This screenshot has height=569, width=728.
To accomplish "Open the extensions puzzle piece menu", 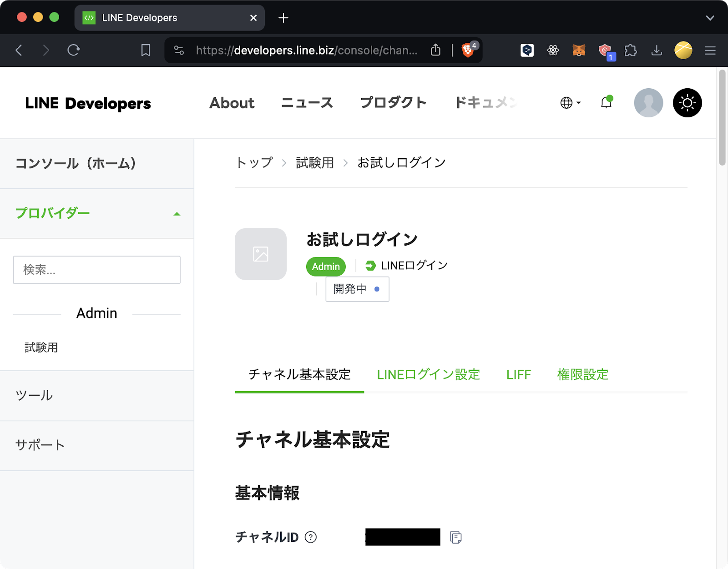I will pos(631,50).
